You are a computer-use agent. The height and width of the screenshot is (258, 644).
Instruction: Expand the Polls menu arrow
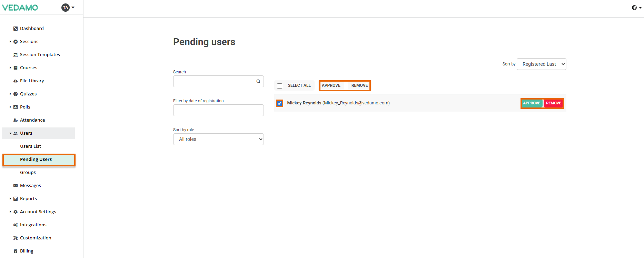coord(10,107)
